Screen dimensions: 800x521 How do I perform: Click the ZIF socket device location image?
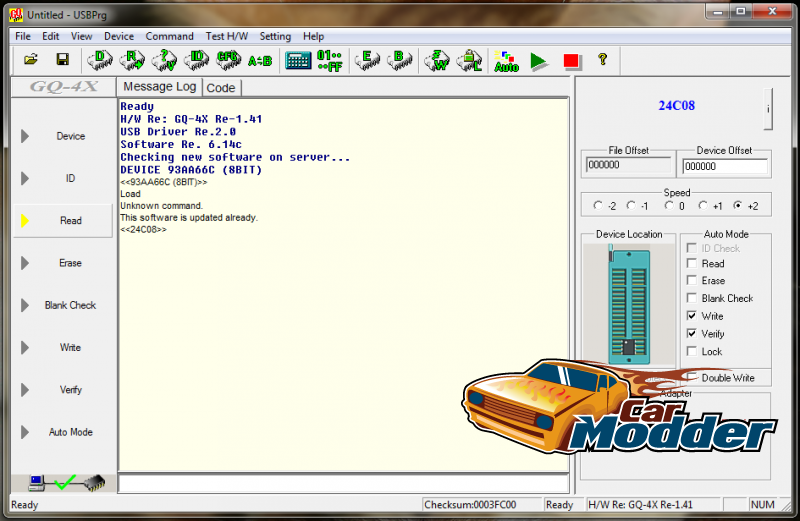pos(629,305)
